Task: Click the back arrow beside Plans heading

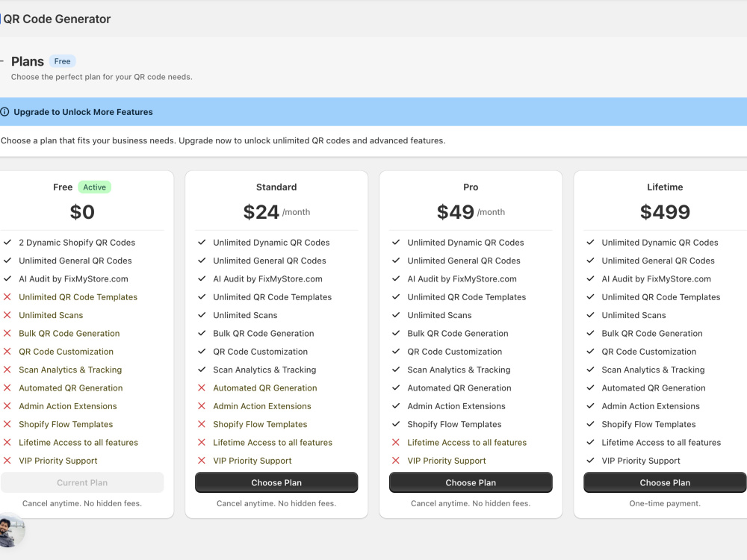Action: tap(1, 61)
